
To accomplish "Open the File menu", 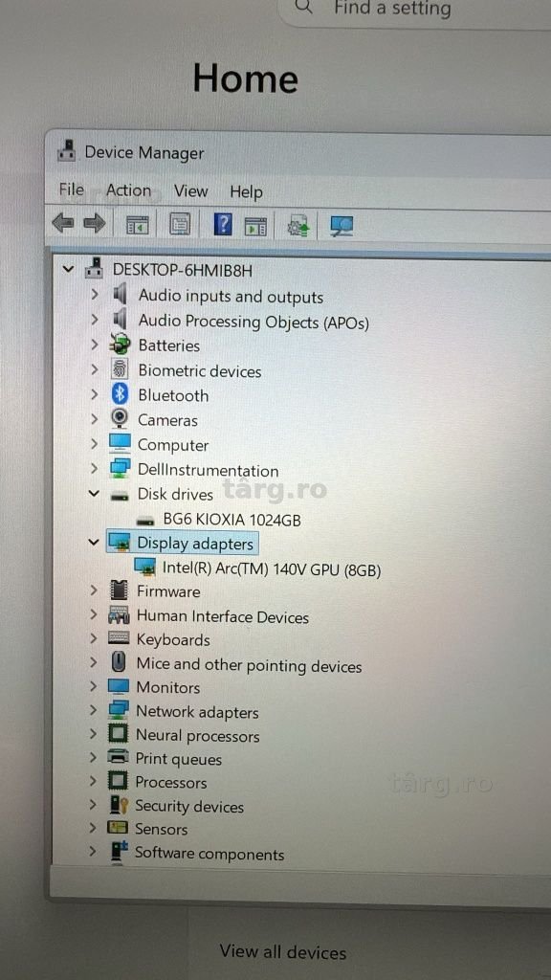I will point(71,189).
